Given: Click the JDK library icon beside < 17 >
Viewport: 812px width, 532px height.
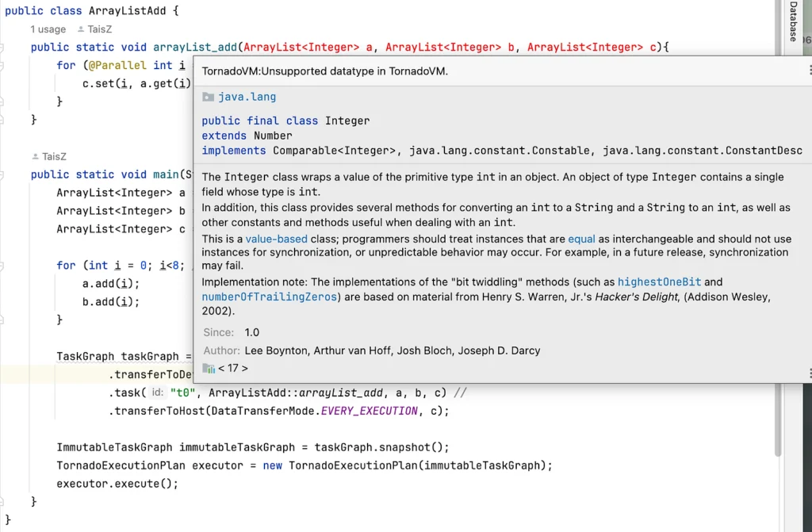Looking at the screenshot, I should coord(209,368).
